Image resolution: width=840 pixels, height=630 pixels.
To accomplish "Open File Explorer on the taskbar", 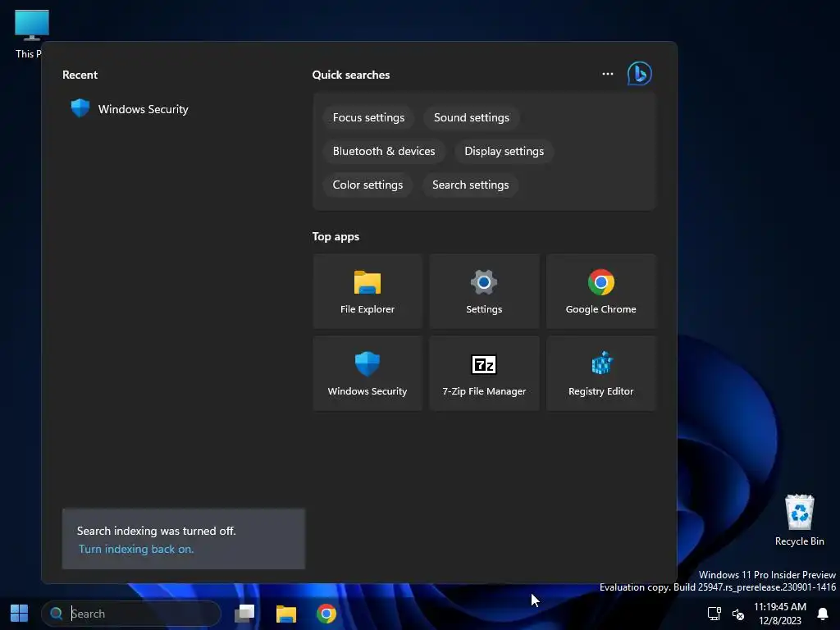I will [x=286, y=613].
